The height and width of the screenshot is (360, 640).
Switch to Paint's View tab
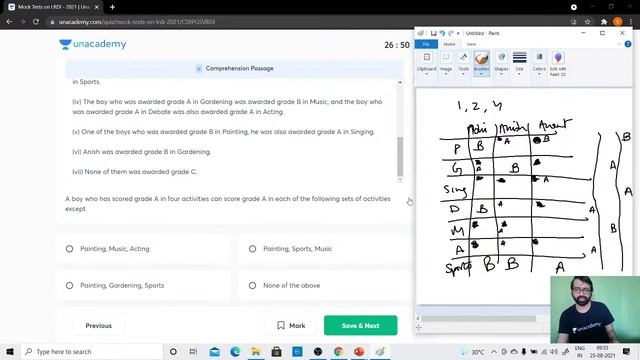point(471,44)
